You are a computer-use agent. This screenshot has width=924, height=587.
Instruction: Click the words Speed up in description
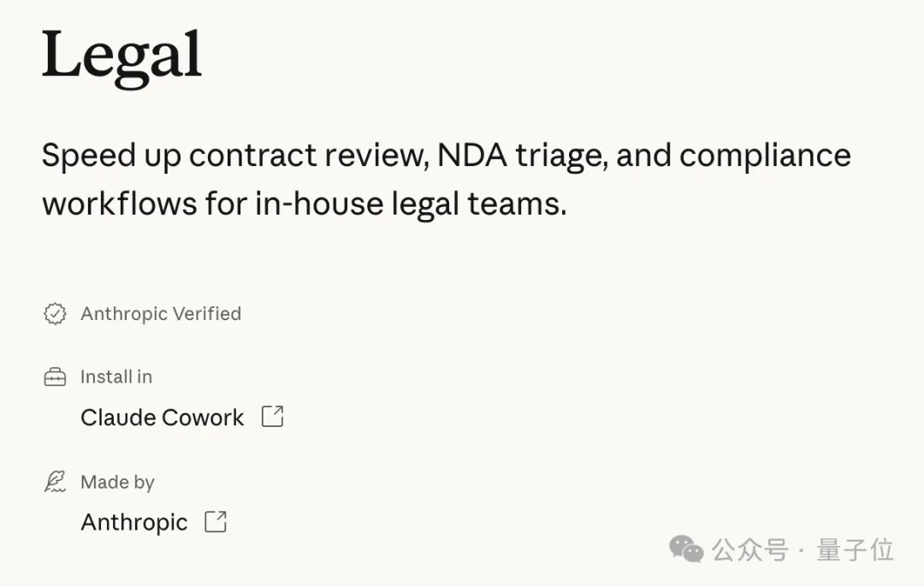click(x=110, y=156)
